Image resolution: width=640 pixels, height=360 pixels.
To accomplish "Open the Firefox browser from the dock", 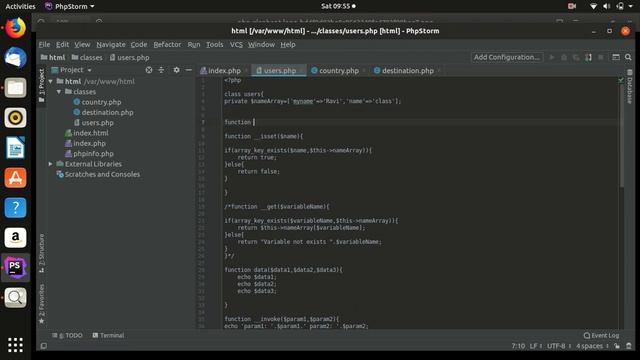I will pyautogui.click(x=16, y=28).
